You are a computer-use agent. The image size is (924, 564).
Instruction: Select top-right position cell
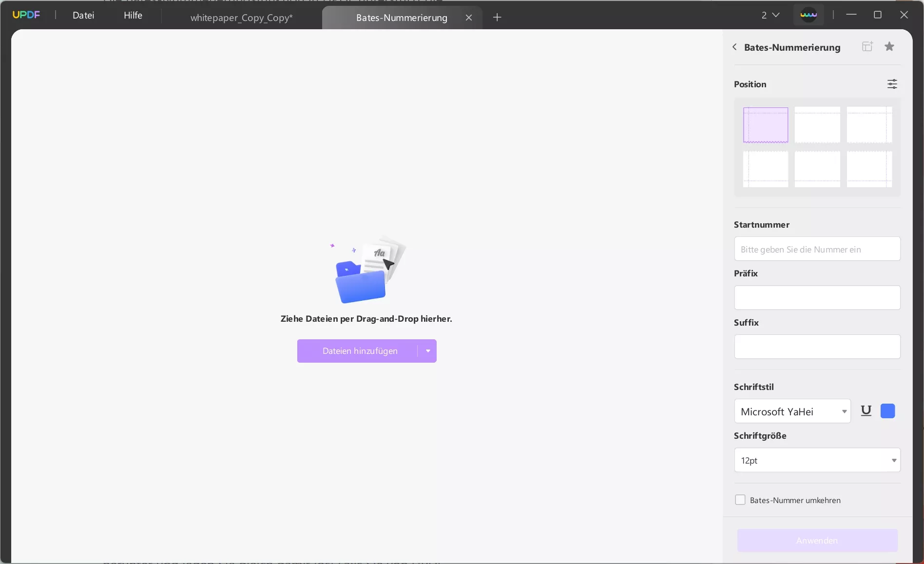click(x=869, y=125)
